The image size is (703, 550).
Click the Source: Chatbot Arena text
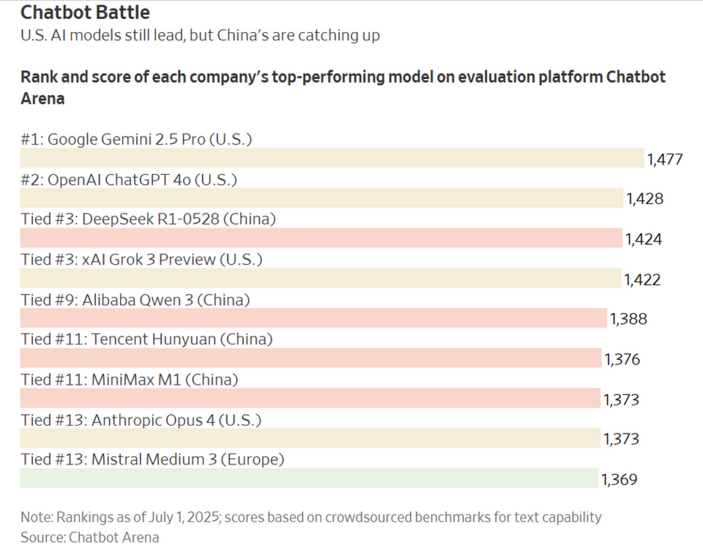[x=90, y=537]
